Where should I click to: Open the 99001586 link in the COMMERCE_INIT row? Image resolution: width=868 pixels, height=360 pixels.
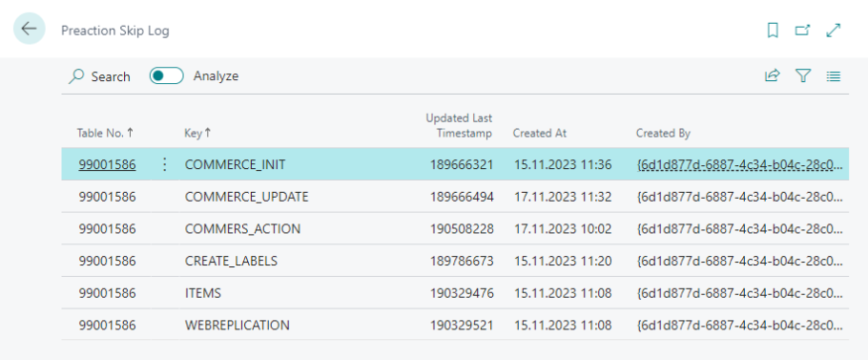107,164
